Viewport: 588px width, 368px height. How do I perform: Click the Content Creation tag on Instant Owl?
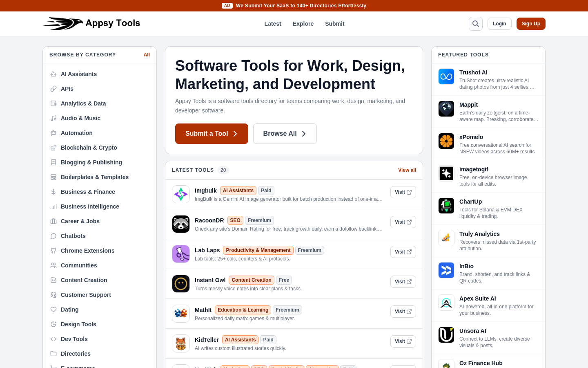252,280
